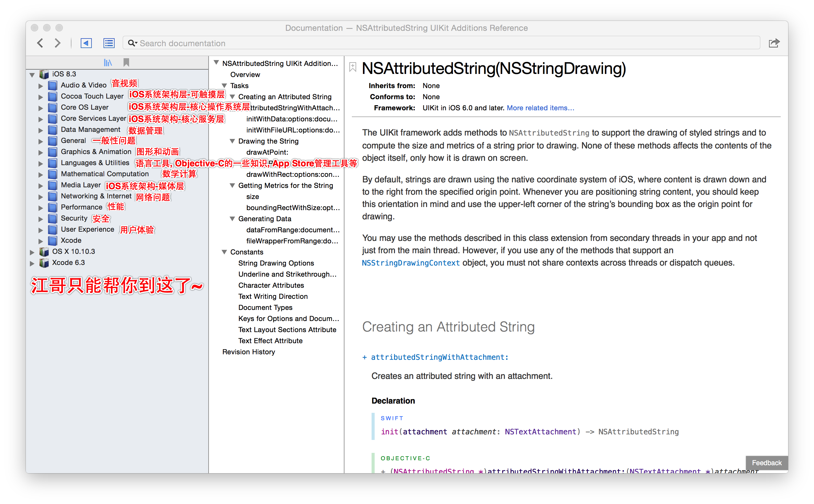The height and width of the screenshot is (504, 814).
Task: Select the library view icon
Action: pos(108,62)
